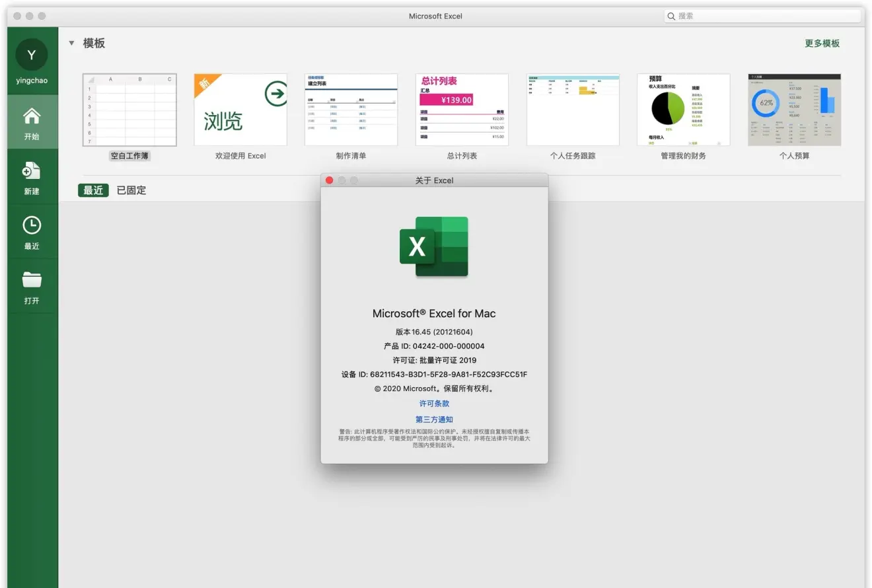Click the 许可证: 批量许可证 2019 text
This screenshot has width=872, height=588.
[x=434, y=360]
